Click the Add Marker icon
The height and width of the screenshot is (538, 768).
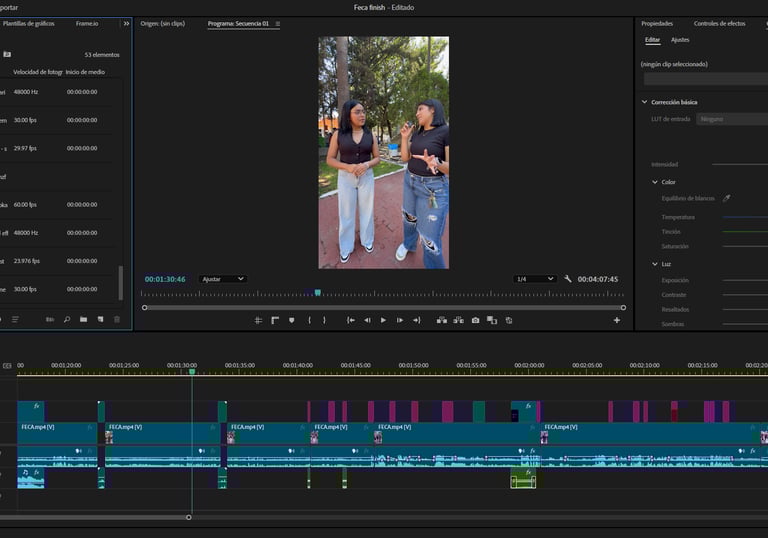pyautogui.click(x=291, y=320)
